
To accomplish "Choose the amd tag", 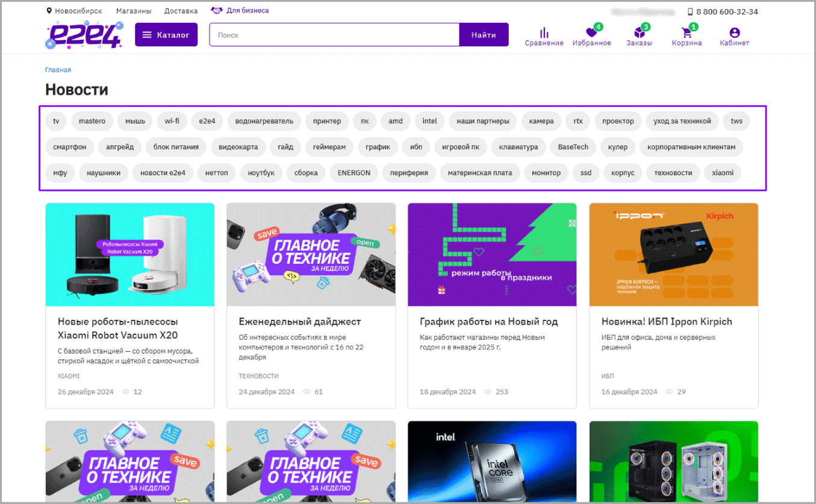I will click(x=396, y=121).
